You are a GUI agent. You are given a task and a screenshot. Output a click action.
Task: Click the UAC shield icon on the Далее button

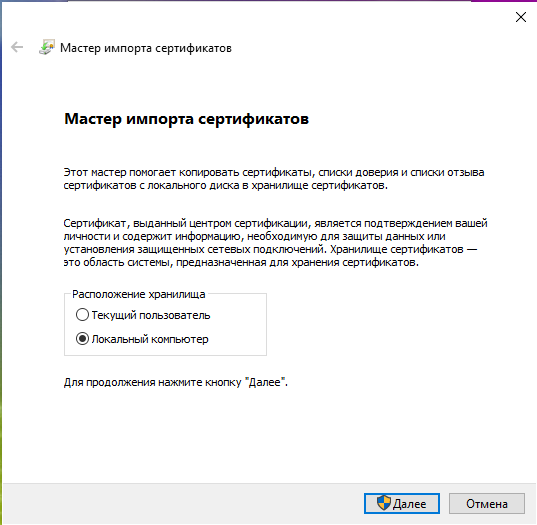[x=384, y=503]
